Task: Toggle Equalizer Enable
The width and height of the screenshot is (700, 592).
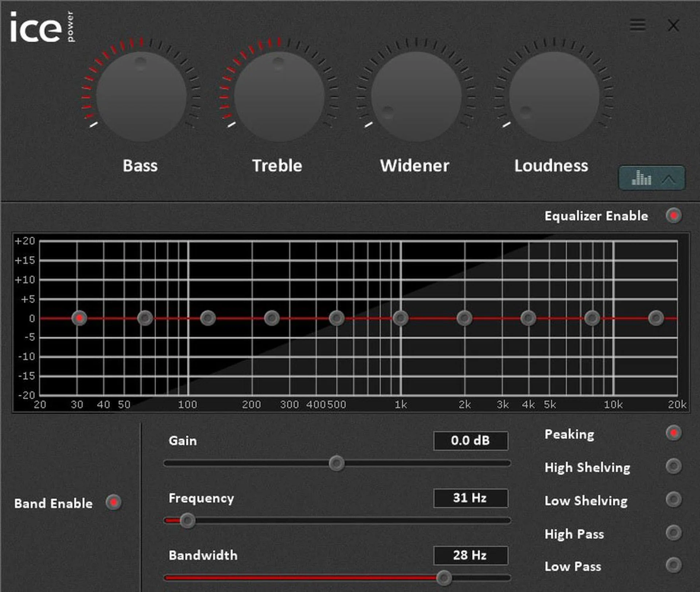Action: click(674, 216)
